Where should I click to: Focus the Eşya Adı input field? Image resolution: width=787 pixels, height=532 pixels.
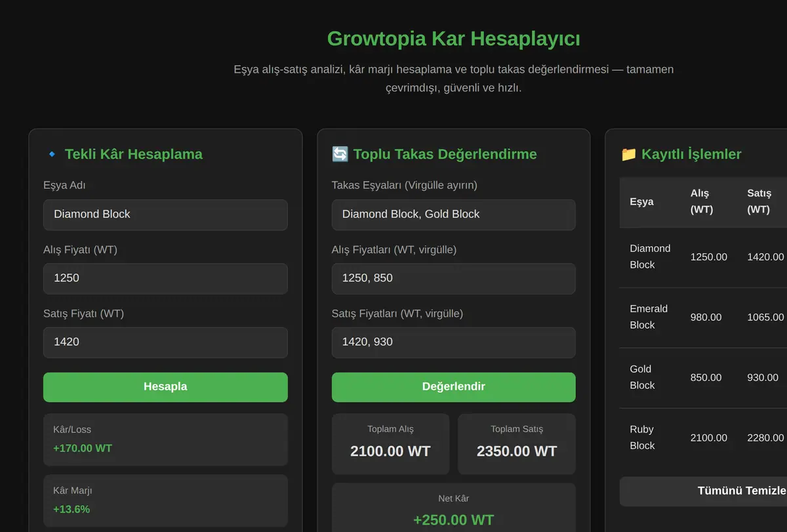165,215
